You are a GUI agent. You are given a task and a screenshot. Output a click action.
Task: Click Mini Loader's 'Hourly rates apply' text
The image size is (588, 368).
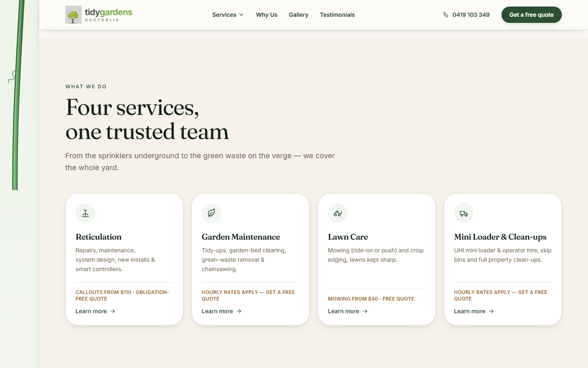point(501,295)
